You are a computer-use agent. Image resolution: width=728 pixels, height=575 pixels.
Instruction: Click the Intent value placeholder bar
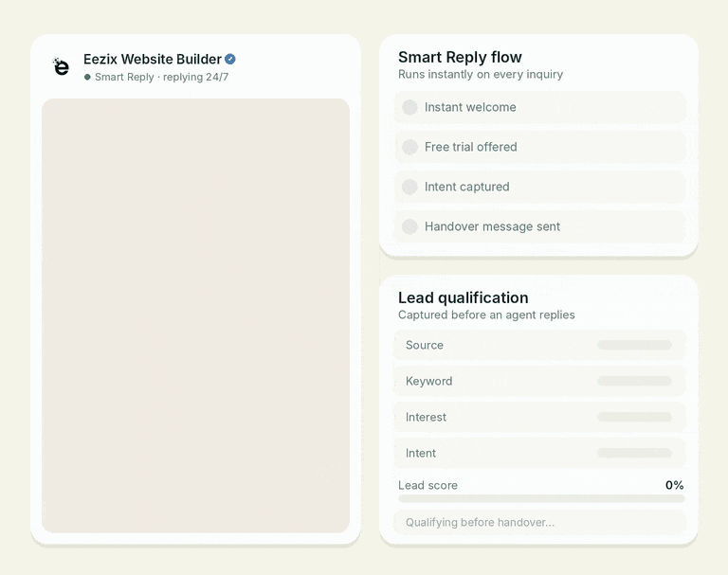pos(634,453)
